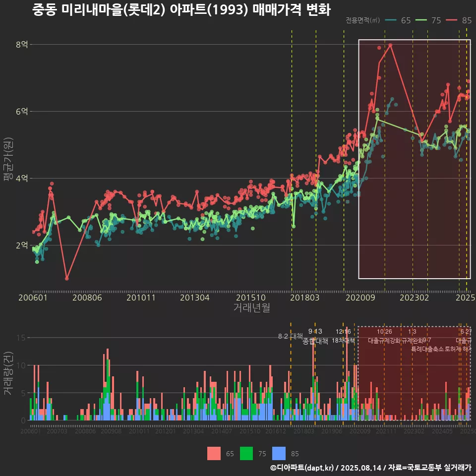Click the red 65 swatch in bottom legend
Screen dimensions: 476x476
(x=214, y=453)
